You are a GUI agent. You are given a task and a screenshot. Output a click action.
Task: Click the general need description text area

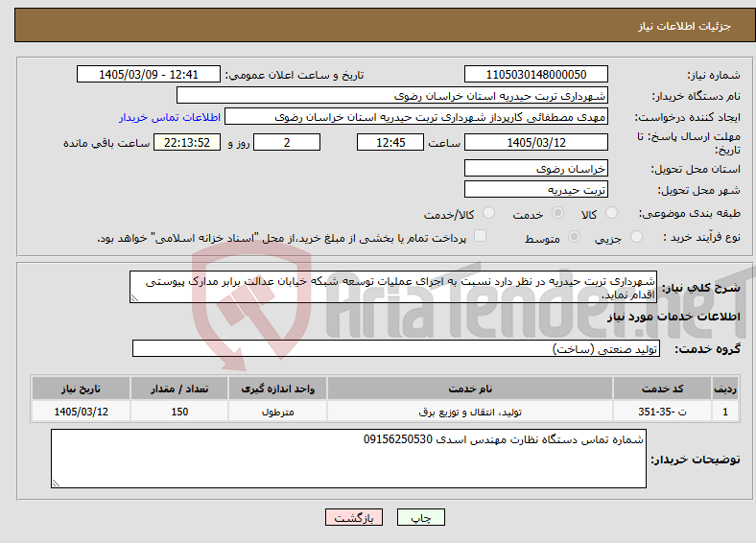click(x=393, y=287)
